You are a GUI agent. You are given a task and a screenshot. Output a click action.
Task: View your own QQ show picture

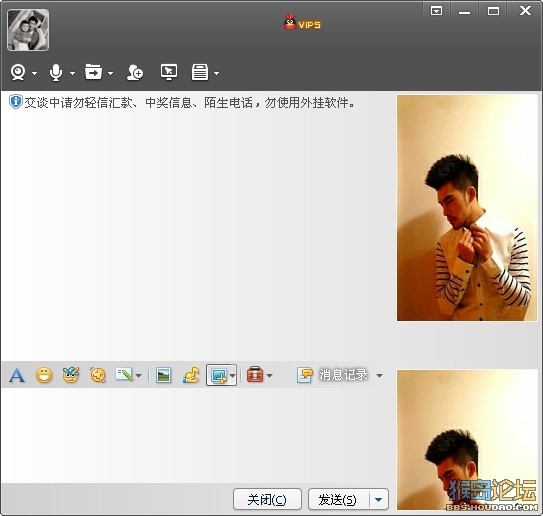[x=467, y=439]
